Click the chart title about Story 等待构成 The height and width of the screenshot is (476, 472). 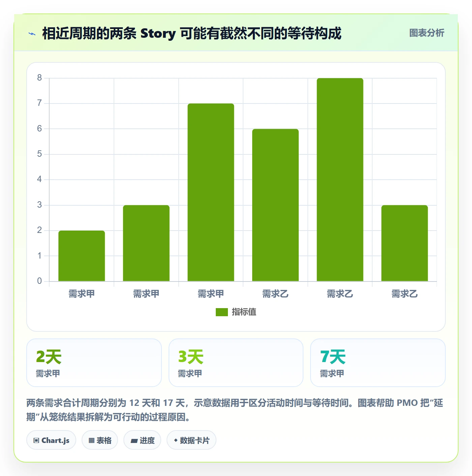coord(191,33)
